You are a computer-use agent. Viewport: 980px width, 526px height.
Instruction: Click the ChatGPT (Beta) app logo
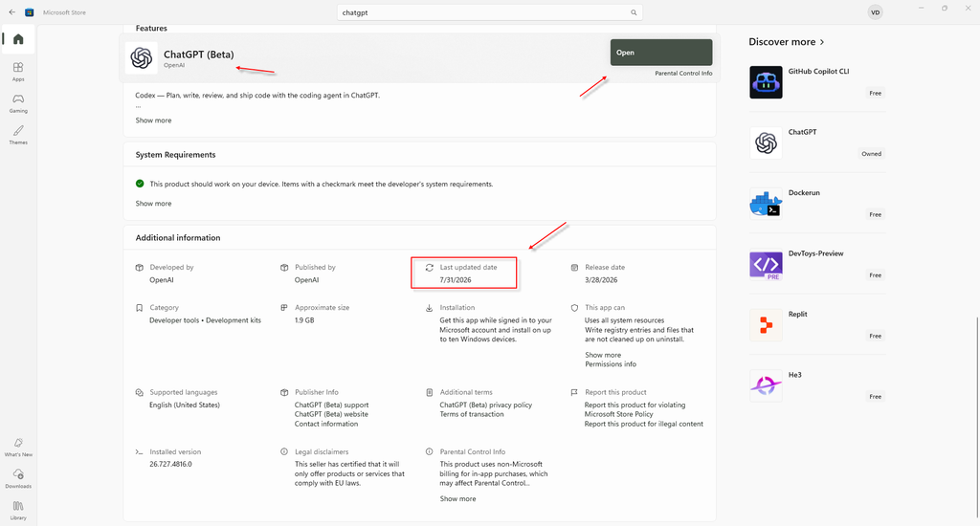click(142, 58)
